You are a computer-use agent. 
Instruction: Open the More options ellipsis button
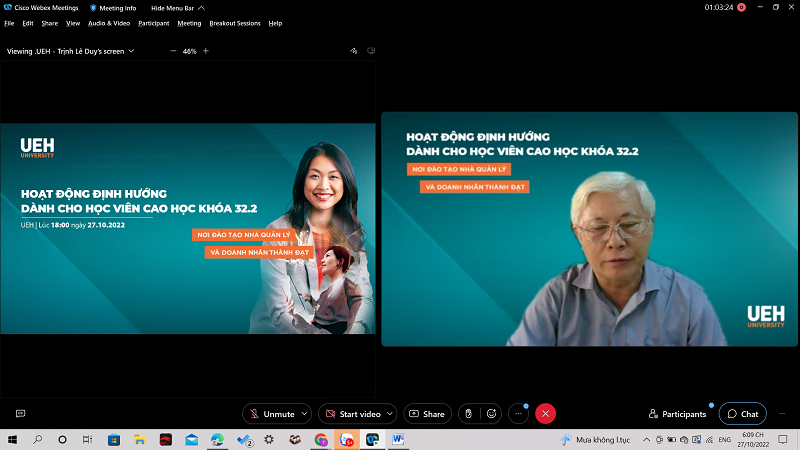coord(518,414)
